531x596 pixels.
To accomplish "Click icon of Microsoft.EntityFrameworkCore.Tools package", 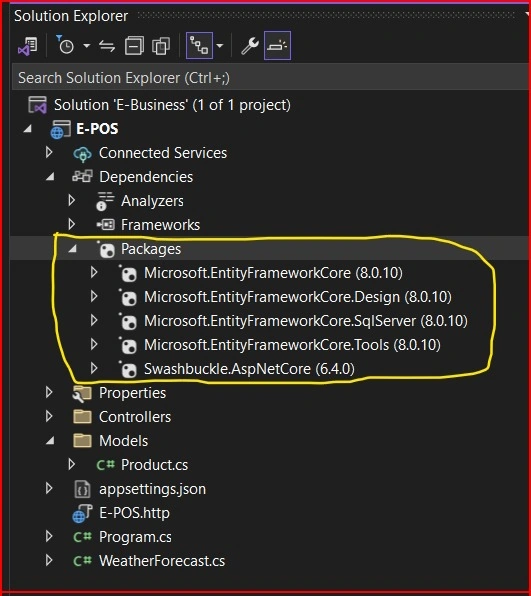I will pyautogui.click(x=128, y=345).
